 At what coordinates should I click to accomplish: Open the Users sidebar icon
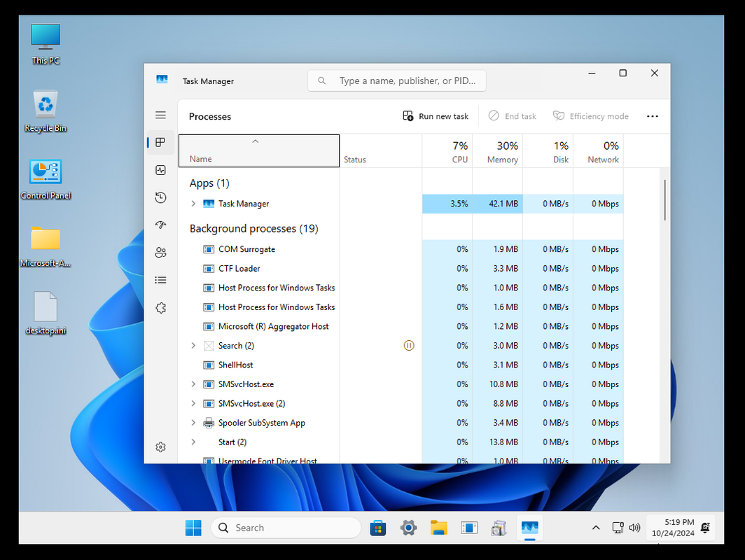click(160, 252)
